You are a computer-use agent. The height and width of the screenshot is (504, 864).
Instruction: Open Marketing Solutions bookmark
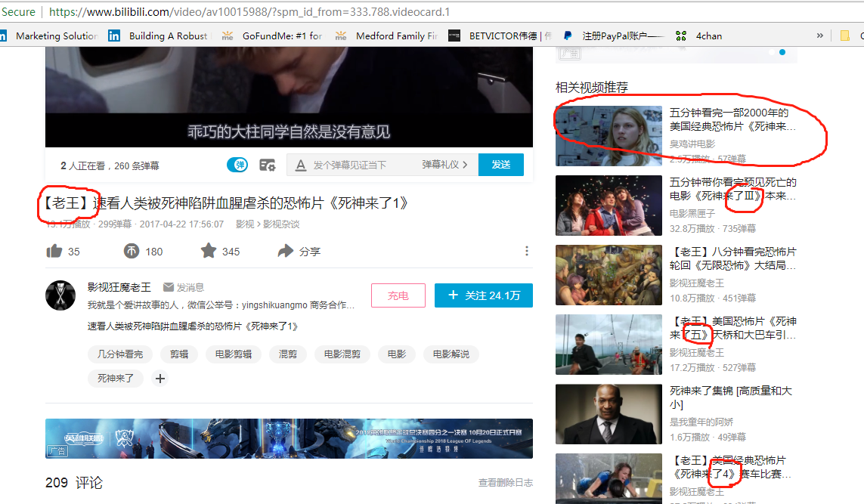[x=51, y=36]
